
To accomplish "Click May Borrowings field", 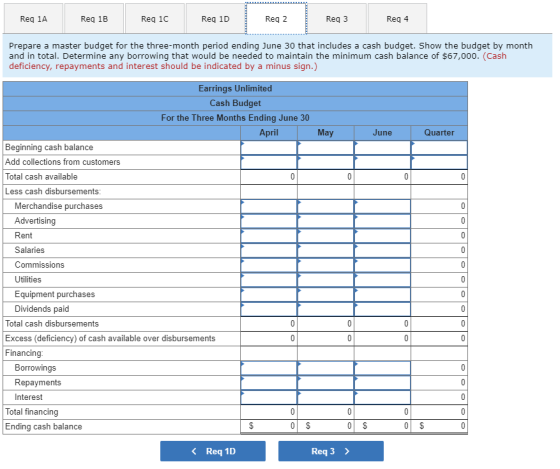I will point(326,368).
